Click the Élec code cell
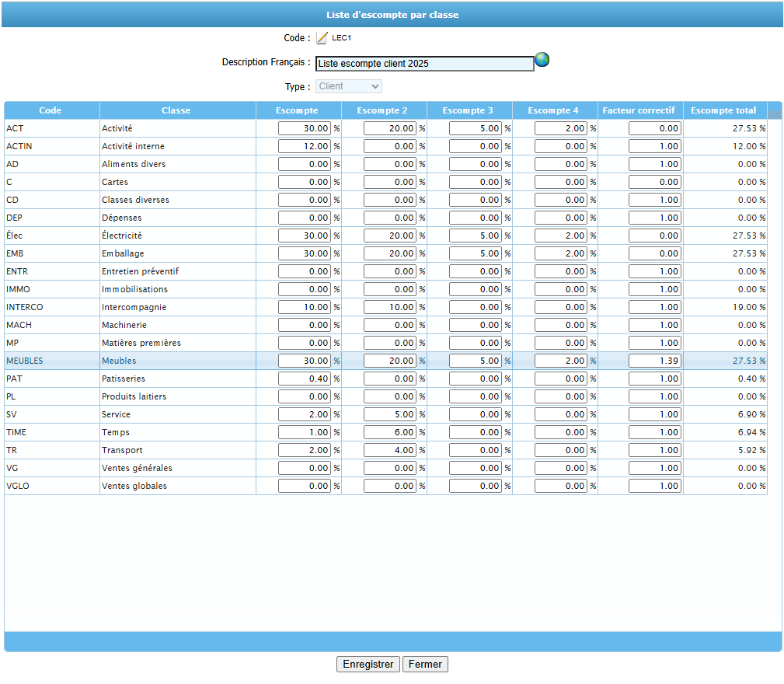The width and height of the screenshot is (784, 684). click(52, 236)
